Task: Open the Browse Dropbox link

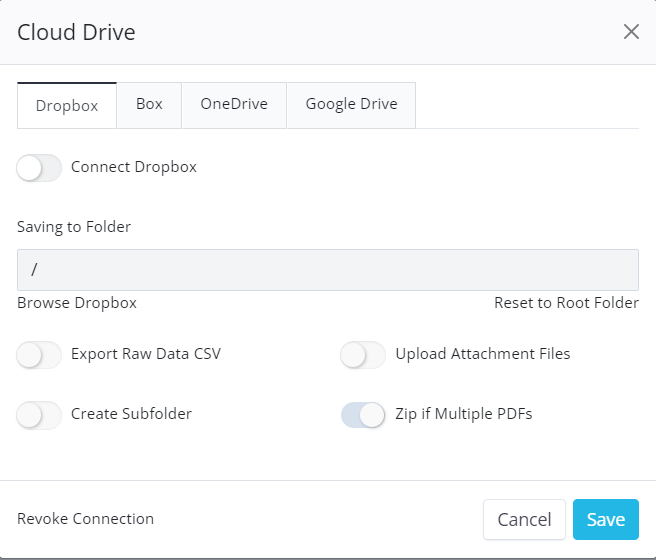Action: click(77, 303)
